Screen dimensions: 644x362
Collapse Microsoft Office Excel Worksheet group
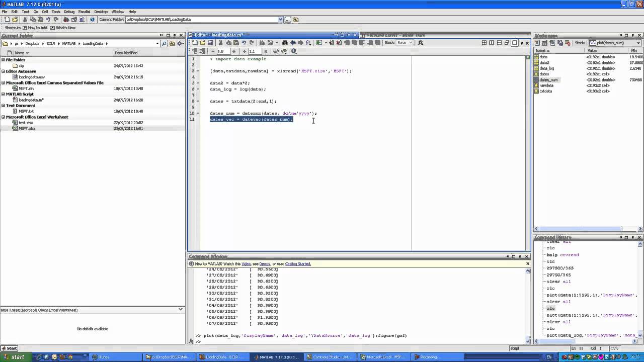[x=3, y=117]
